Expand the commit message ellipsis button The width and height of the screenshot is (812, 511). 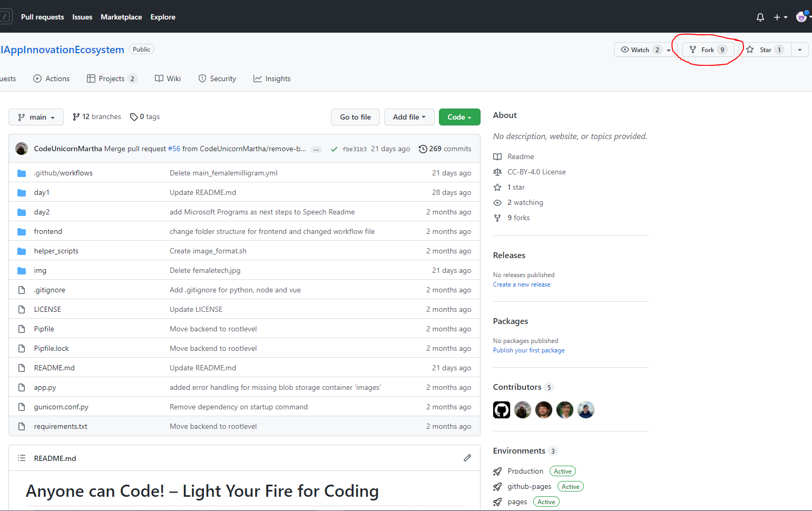pos(316,149)
